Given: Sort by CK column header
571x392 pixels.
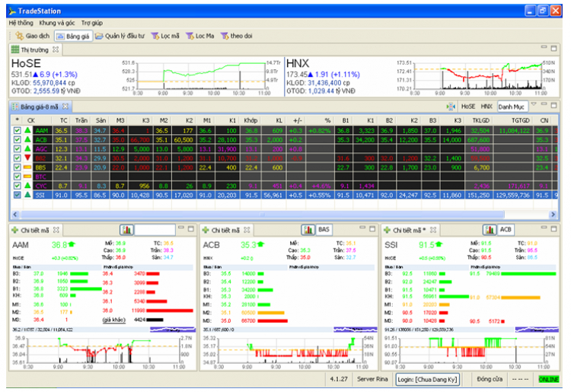Looking at the screenshot, I should (x=31, y=120).
